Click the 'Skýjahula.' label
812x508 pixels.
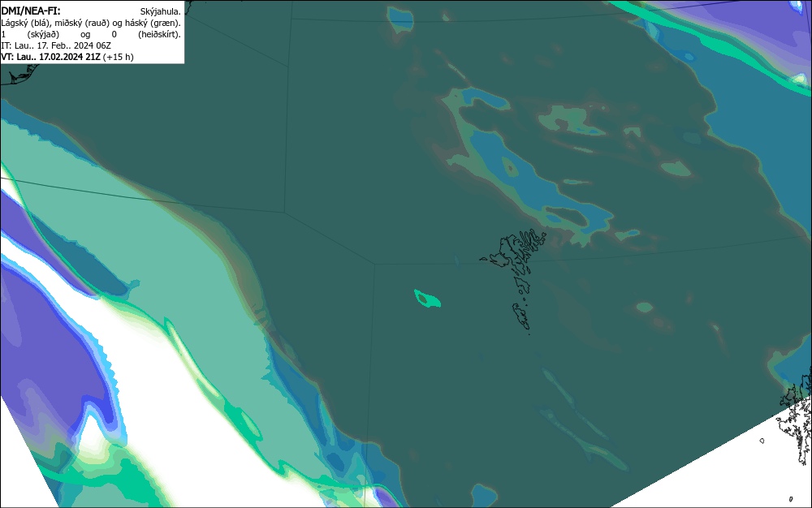(x=161, y=11)
